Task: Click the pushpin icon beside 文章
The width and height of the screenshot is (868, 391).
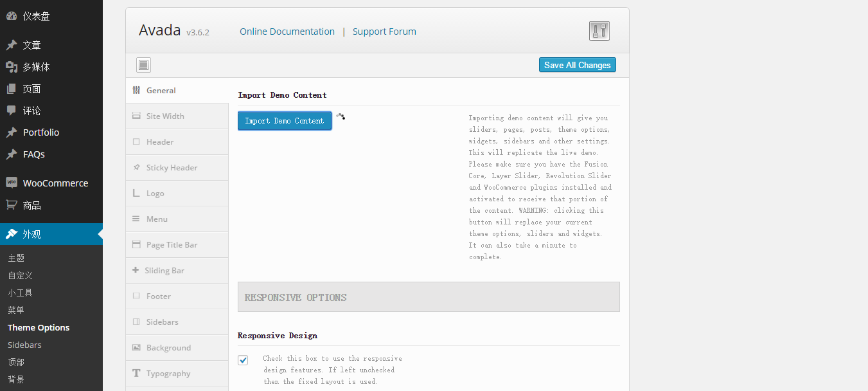Action: click(x=12, y=45)
